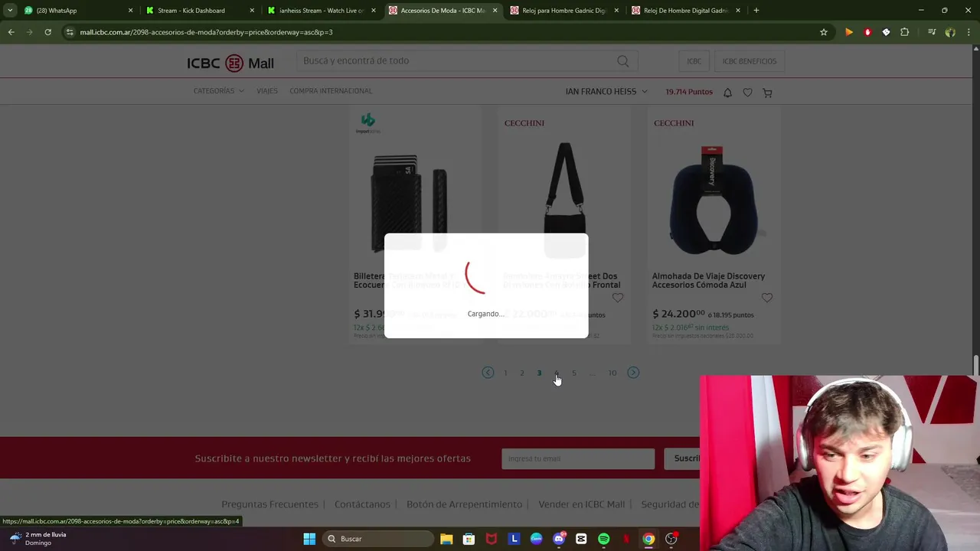Bookmark this page with the star
This screenshot has height=551, width=980.
(x=824, y=32)
